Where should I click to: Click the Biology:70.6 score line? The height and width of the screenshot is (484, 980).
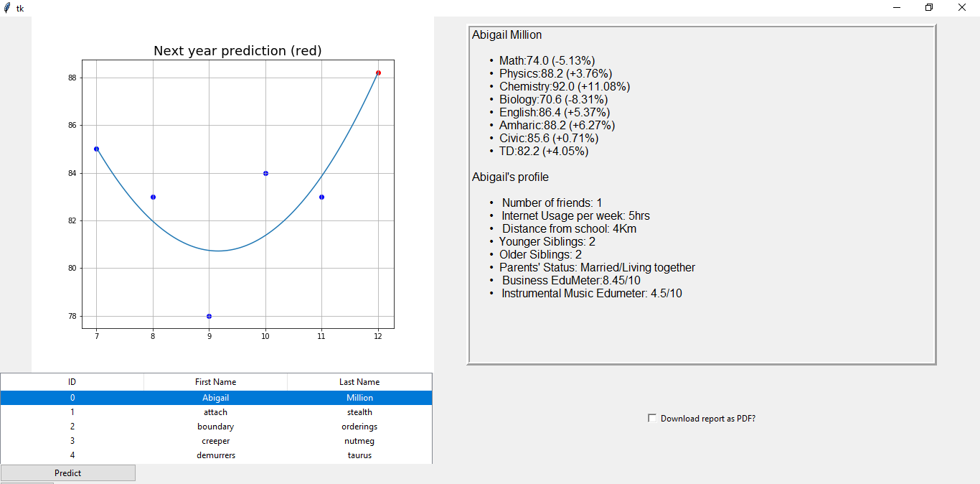(553, 100)
